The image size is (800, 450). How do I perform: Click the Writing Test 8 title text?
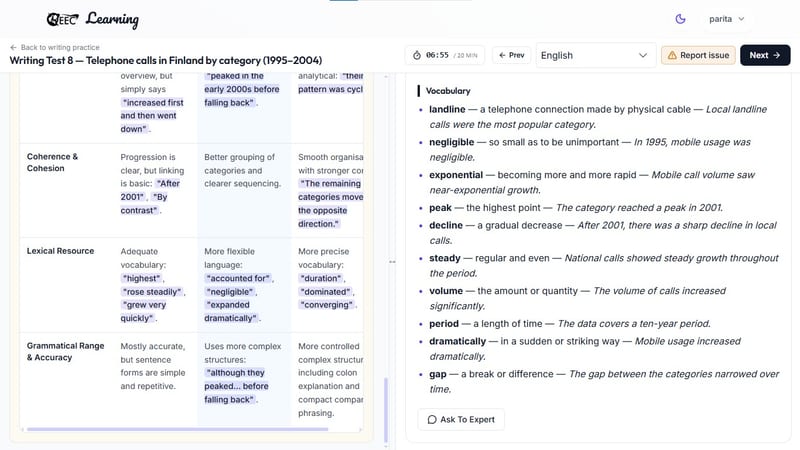click(166, 60)
